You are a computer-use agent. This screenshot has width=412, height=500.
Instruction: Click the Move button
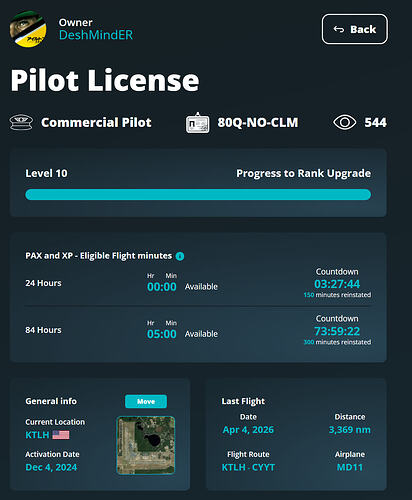click(x=146, y=401)
